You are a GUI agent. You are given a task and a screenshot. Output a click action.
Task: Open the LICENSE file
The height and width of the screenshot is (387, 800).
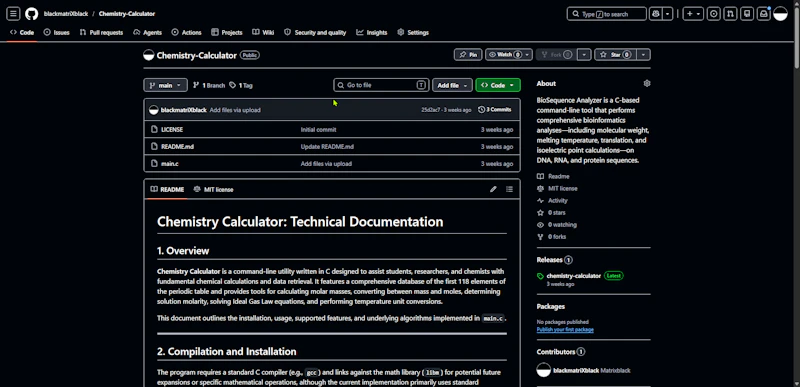[172, 130]
